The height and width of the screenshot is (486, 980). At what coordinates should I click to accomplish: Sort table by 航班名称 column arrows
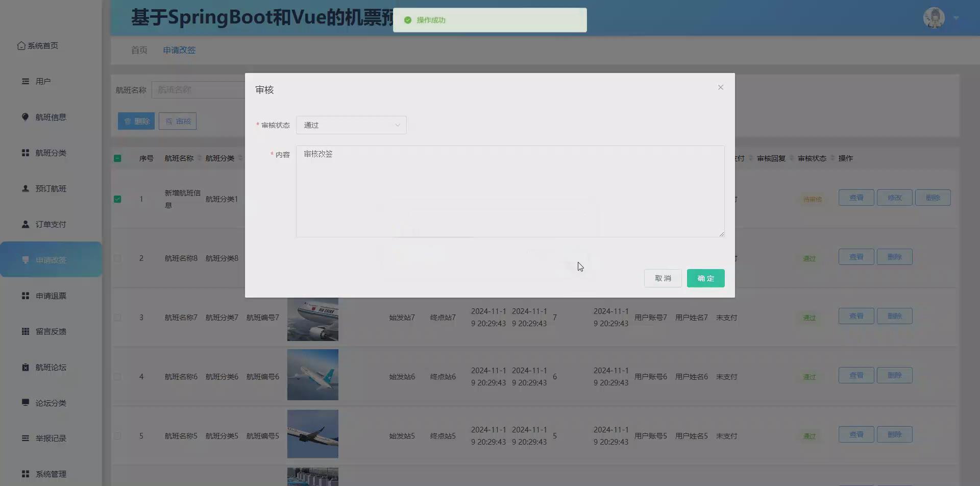pos(200,158)
